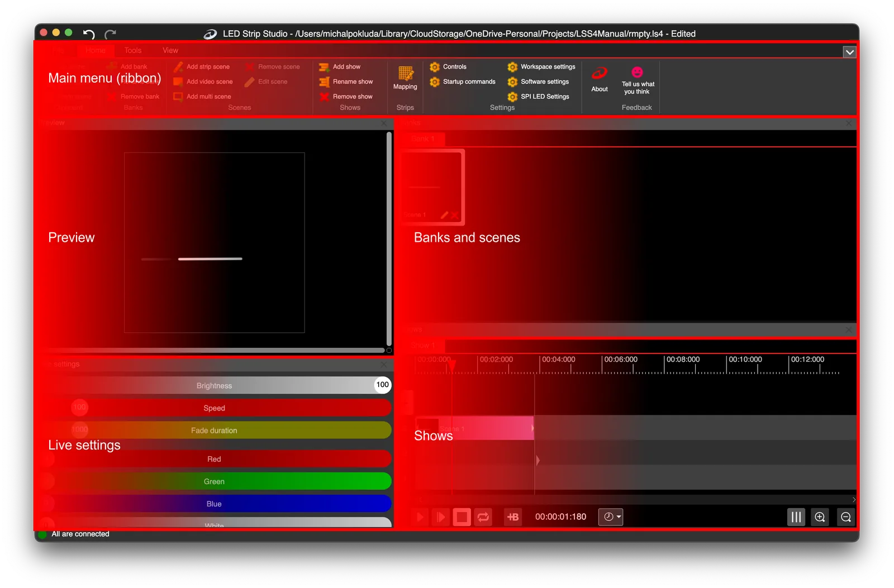Click timeline ruler at 00:06:000
Screen dimensions: 894x588
[621, 360]
